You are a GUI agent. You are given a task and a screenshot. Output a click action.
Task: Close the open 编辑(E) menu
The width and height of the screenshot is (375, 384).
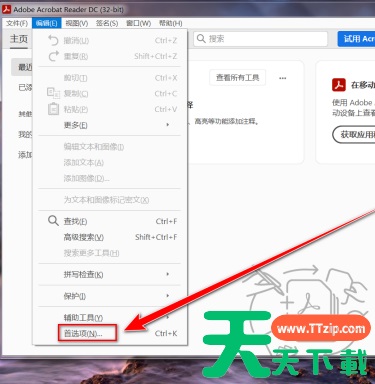[47, 23]
